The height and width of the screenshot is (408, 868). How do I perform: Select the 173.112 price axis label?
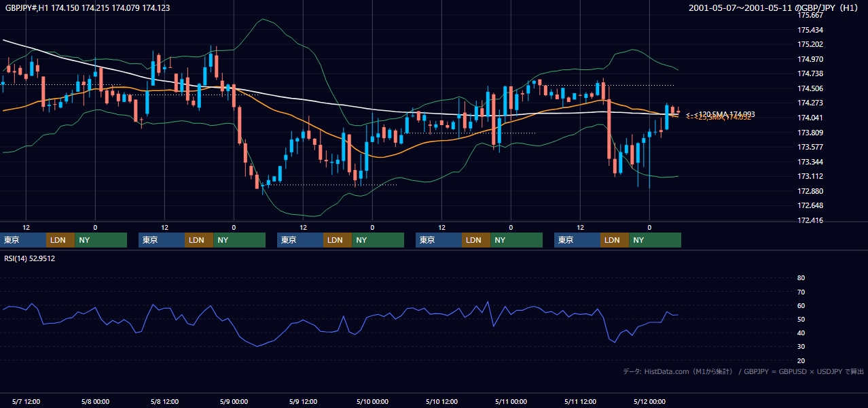(x=810, y=176)
